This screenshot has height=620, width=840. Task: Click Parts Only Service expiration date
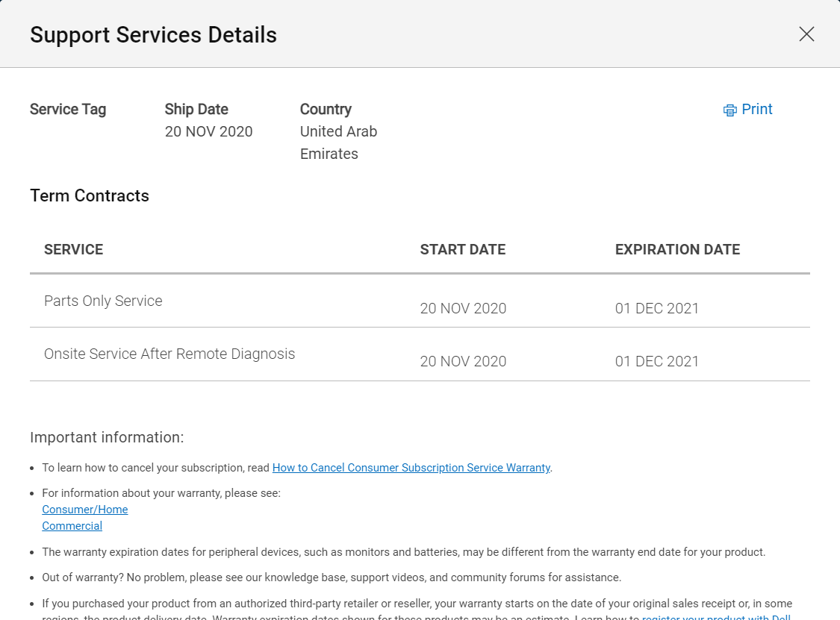(x=657, y=309)
